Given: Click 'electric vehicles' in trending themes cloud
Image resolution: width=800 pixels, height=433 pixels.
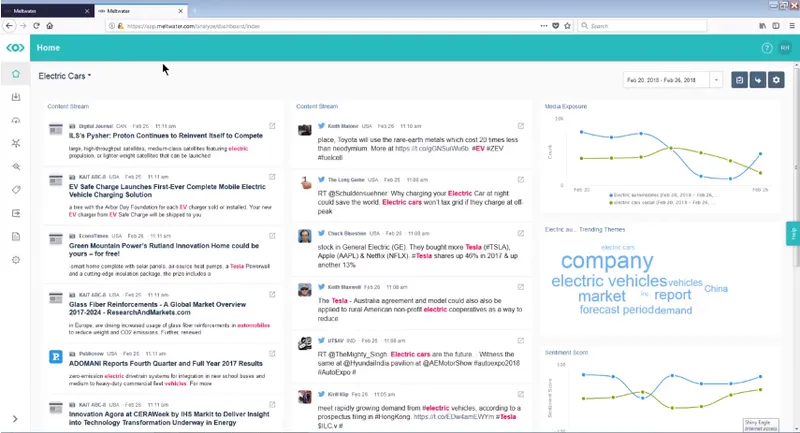Looking at the screenshot, I should coord(609,281).
